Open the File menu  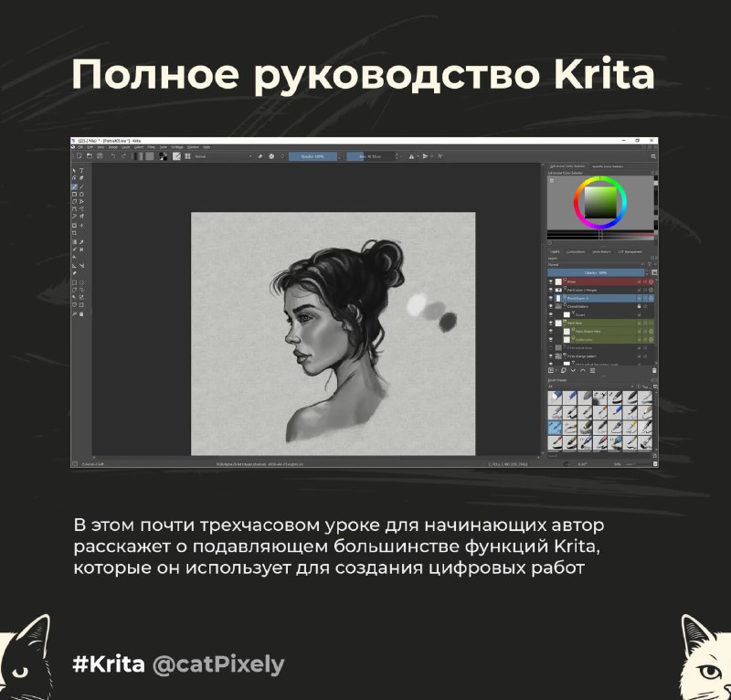tap(80, 147)
